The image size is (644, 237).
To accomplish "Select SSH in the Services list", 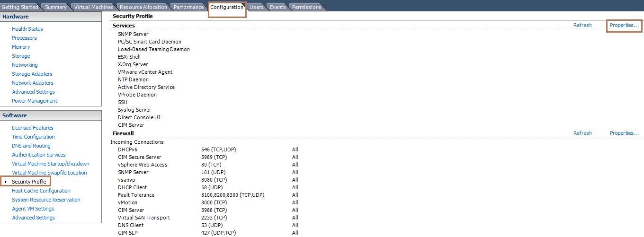I will pyautogui.click(x=123, y=102).
